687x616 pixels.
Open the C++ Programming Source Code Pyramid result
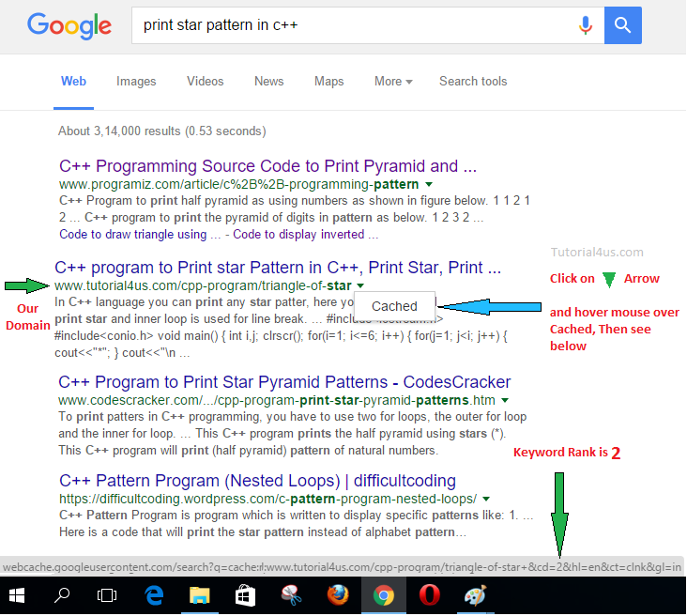pyautogui.click(x=267, y=166)
